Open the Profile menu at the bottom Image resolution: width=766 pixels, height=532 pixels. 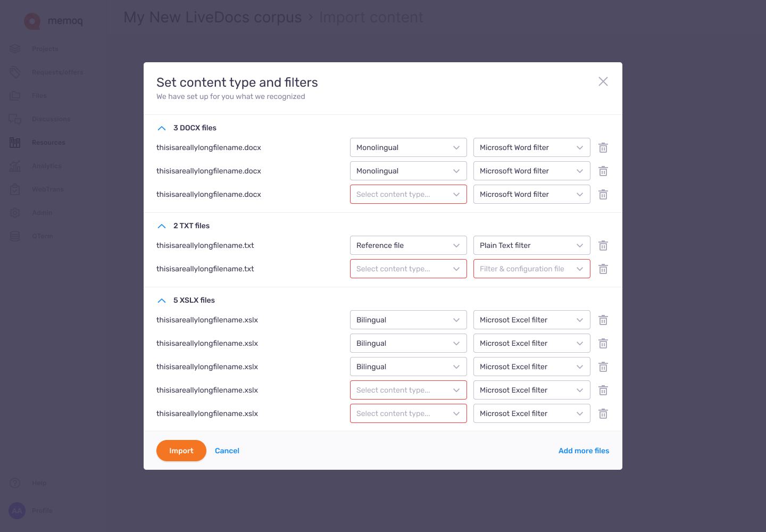[16, 510]
